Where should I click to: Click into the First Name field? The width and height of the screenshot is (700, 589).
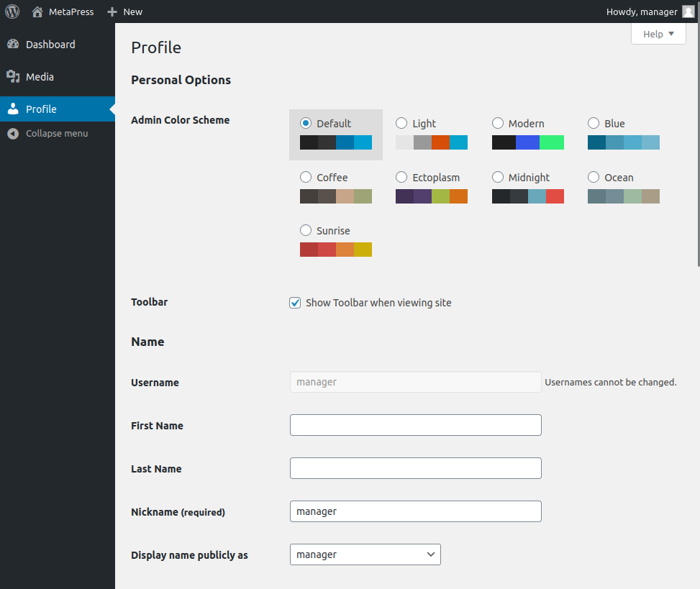click(415, 425)
